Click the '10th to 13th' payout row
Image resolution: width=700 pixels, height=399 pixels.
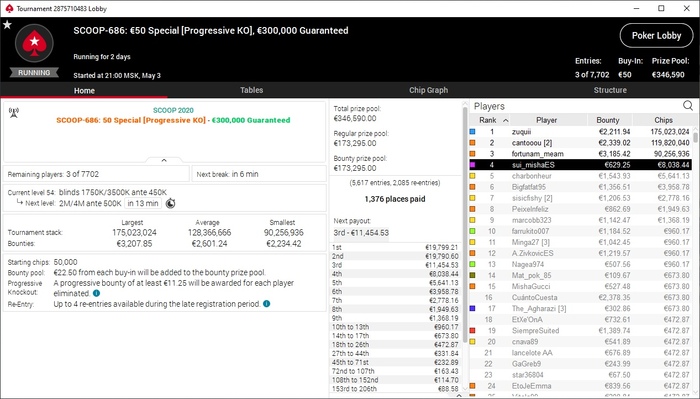[395, 327]
